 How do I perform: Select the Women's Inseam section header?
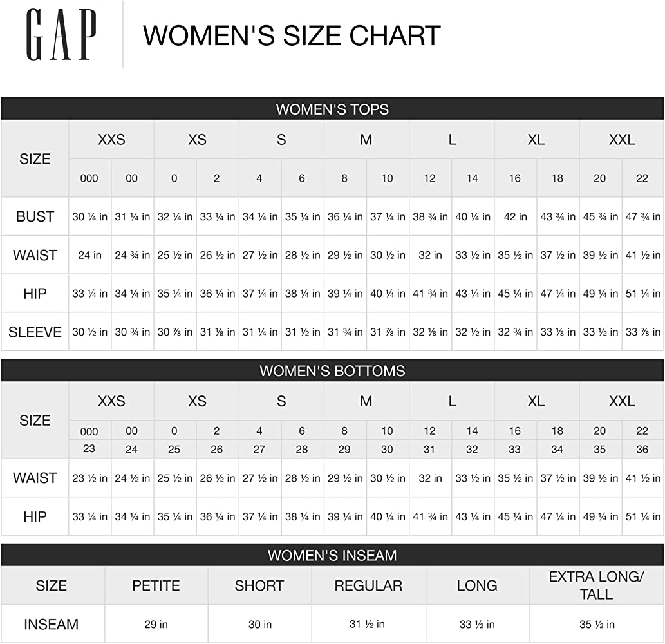[x=332, y=555]
